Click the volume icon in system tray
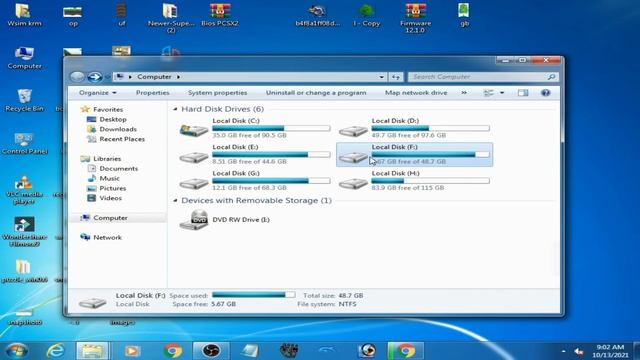Image resolution: width=640 pixels, height=360 pixels. (x=579, y=351)
